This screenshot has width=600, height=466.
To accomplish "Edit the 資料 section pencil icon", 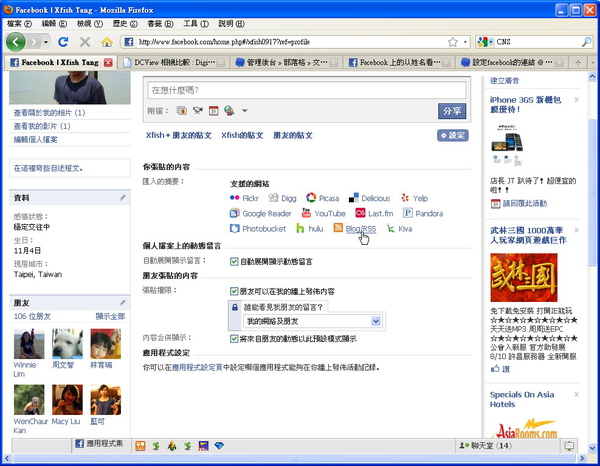I will click(122, 197).
